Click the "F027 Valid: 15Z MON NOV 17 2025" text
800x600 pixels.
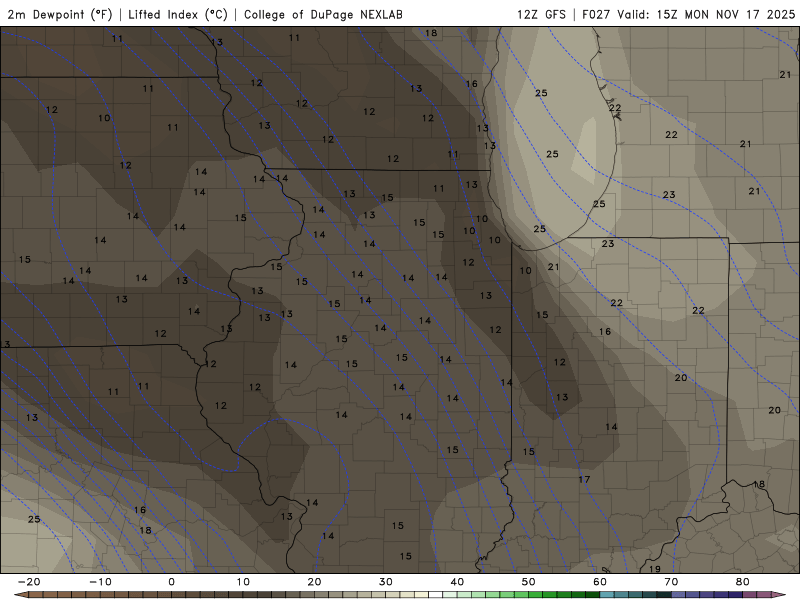coord(689,14)
